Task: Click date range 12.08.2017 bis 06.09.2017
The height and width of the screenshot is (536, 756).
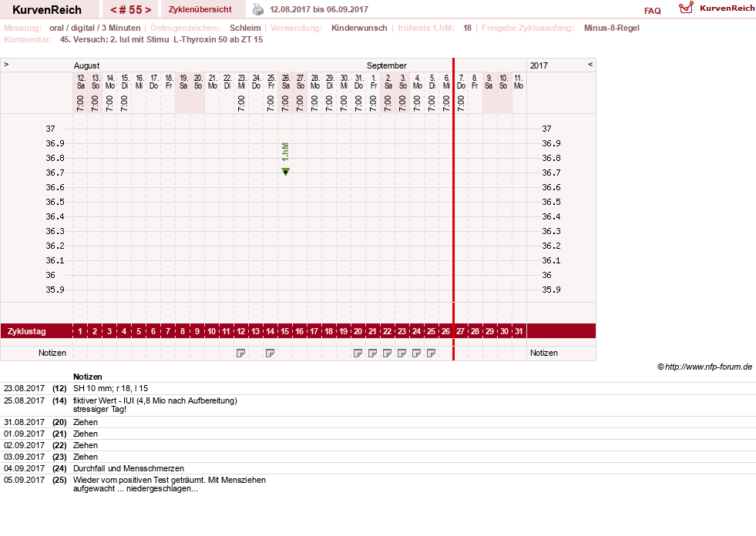Action: [319, 9]
